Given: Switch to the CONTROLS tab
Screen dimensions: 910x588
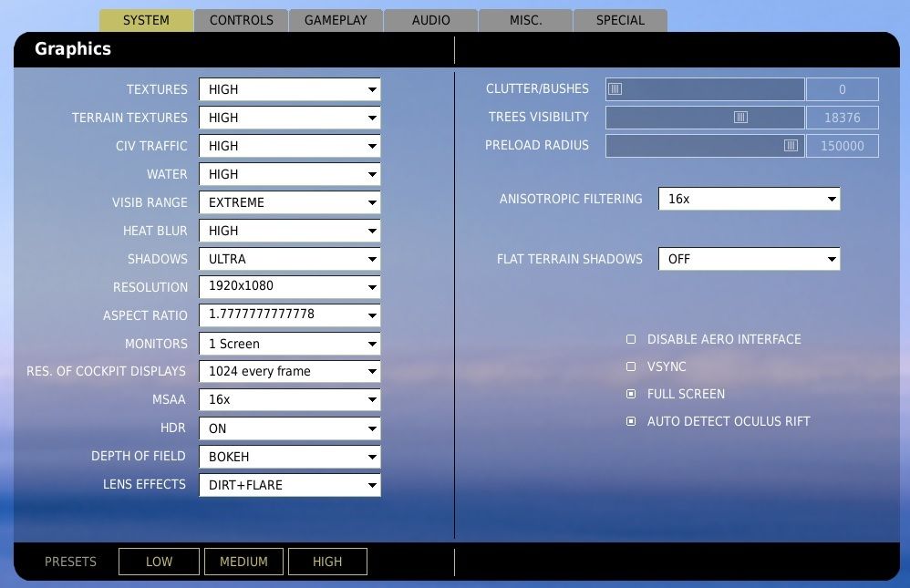Looking at the screenshot, I should pyautogui.click(x=241, y=19).
